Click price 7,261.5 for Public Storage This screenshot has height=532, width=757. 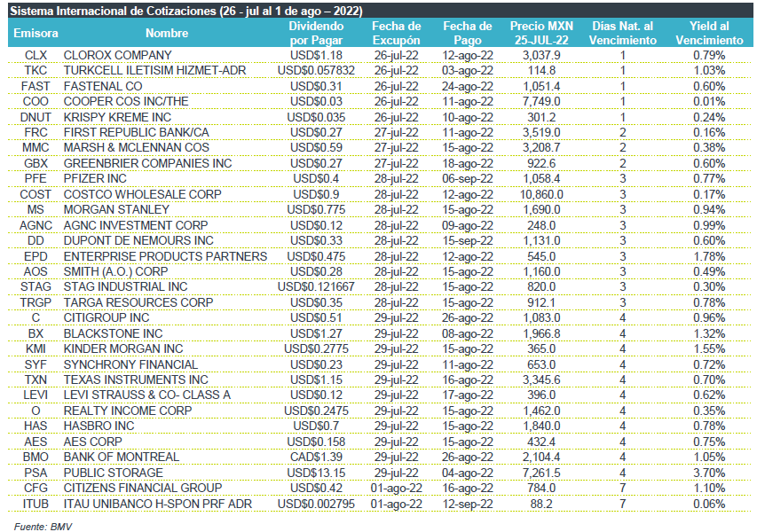(x=541, y=473)
